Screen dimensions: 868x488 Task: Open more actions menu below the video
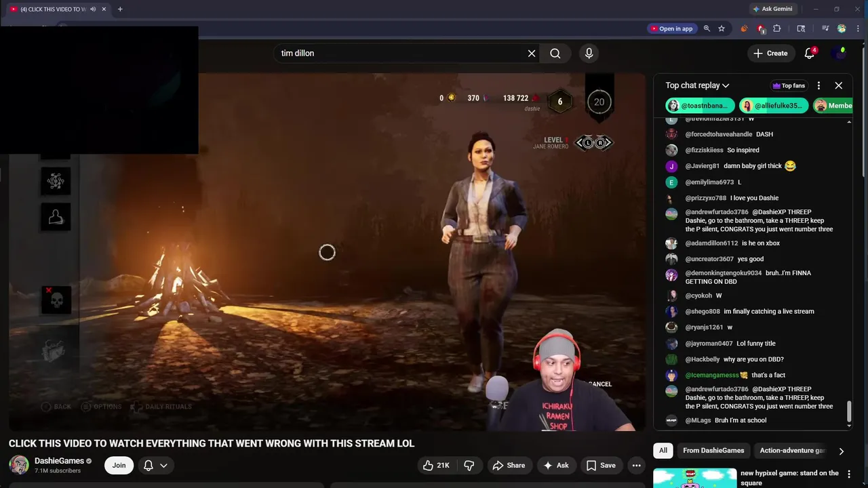coord(636,465)
